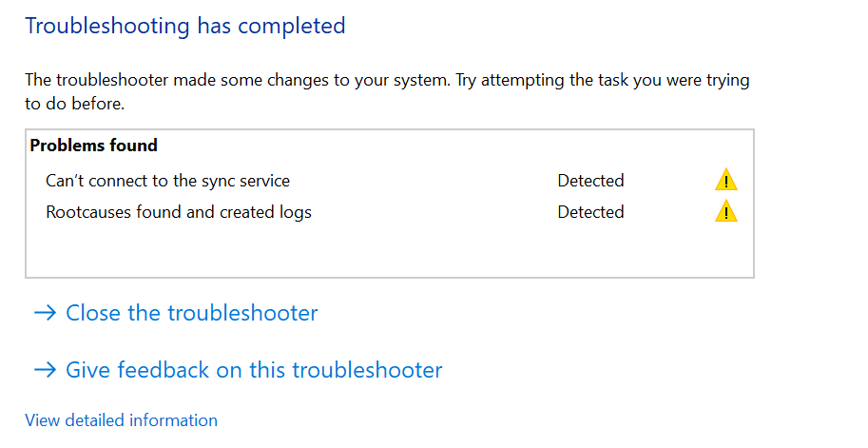Click the arrow icon before Close the troubleshooter
The image size is (868, 448).
click(x=45, y=313)
